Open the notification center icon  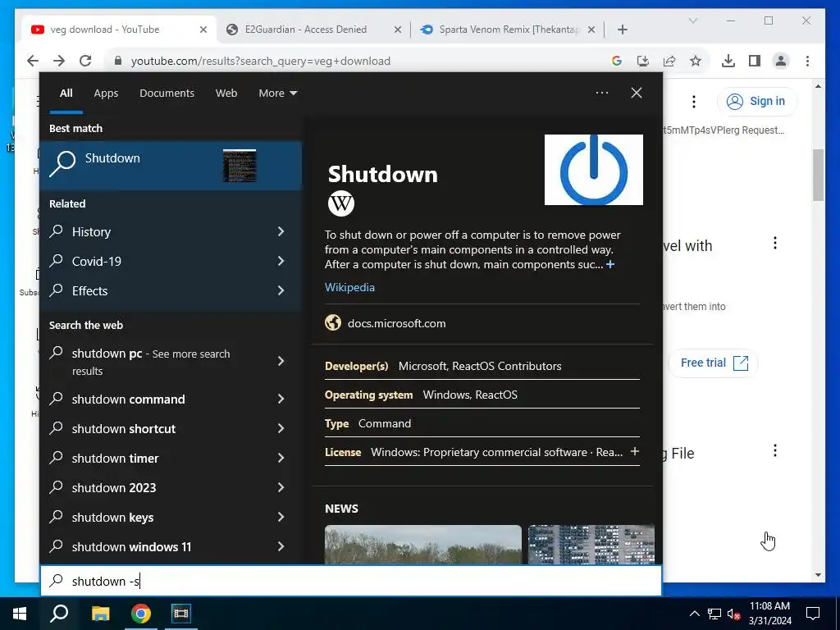[x=813, y=614]
